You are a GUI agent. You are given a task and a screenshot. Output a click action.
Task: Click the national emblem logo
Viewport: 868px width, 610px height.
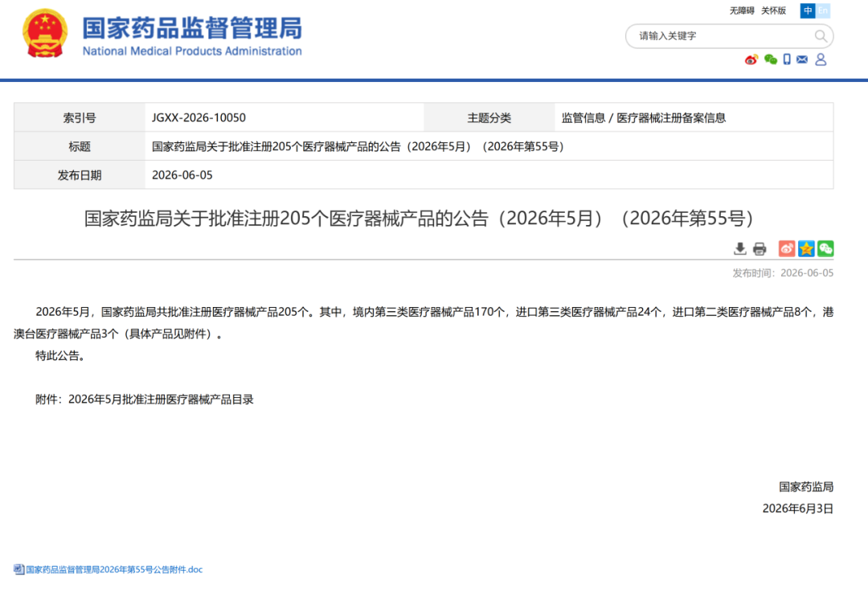(45, 33)
